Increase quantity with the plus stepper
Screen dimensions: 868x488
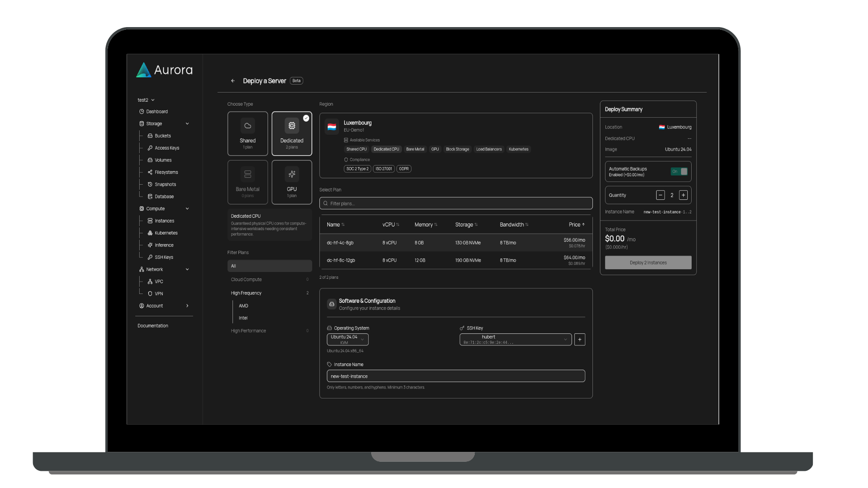[x=683, y=195]
